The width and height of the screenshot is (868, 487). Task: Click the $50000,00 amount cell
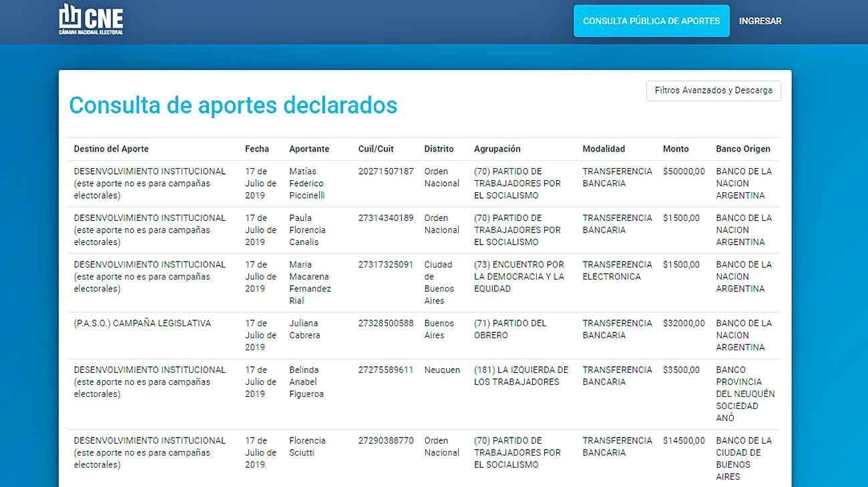684,171
